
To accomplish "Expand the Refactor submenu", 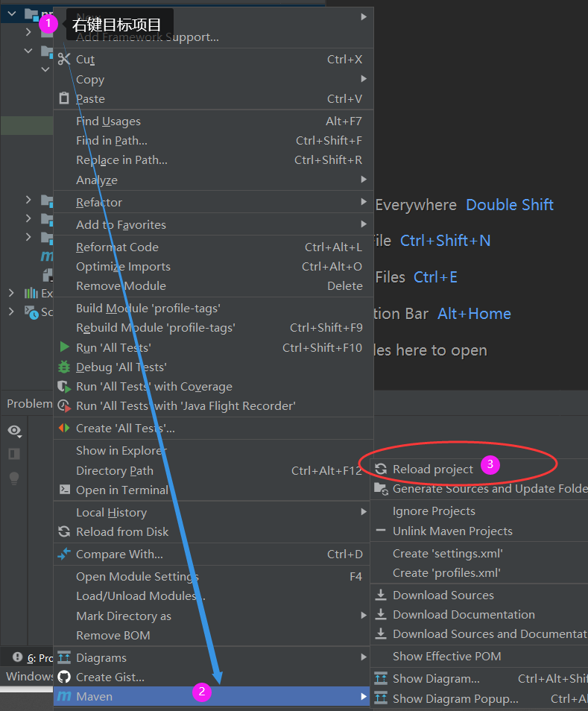I will (364, 202).
